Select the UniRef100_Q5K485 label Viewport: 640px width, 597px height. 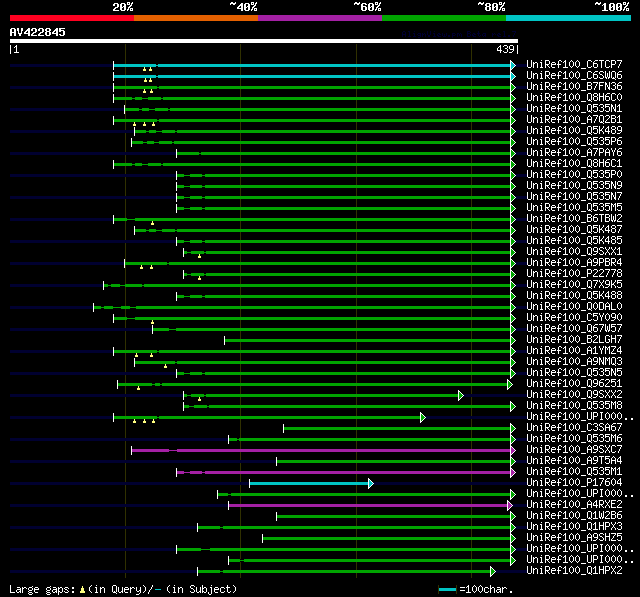pyautogui.click(x=574, y=241)
